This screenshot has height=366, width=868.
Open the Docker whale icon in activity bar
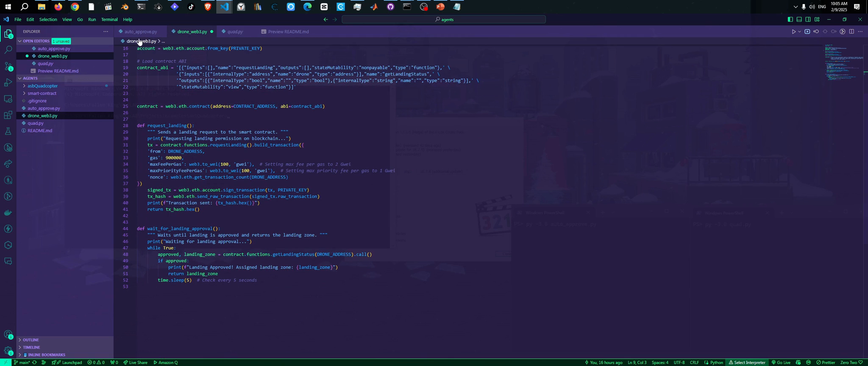click(8, 213)
